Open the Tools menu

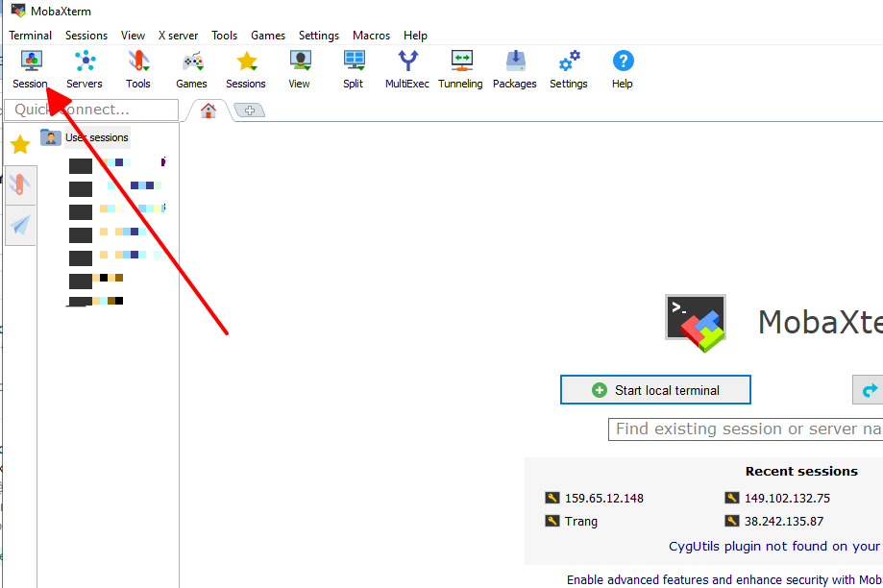pyautogui.click(x=224, y=36)
